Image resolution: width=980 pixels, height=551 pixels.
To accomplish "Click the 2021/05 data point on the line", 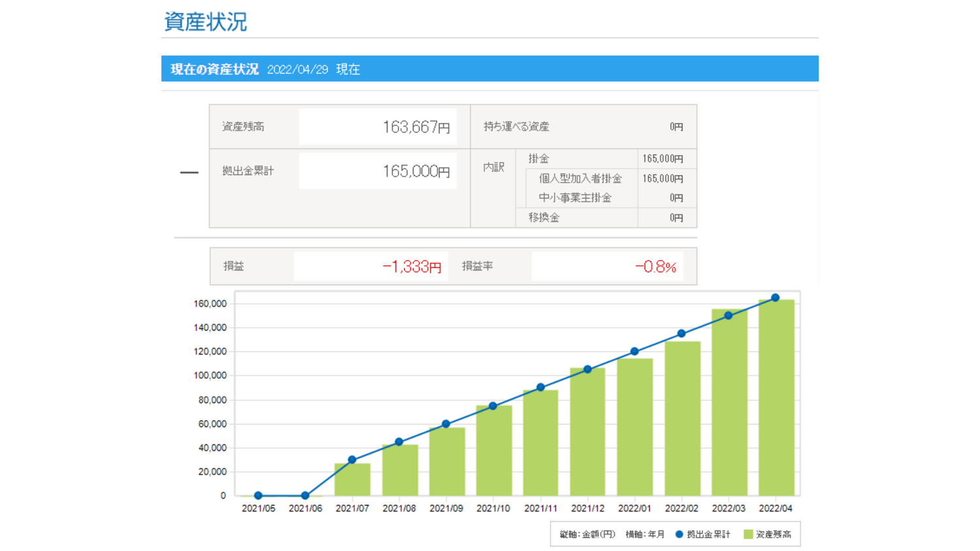I will pos(258,495).
